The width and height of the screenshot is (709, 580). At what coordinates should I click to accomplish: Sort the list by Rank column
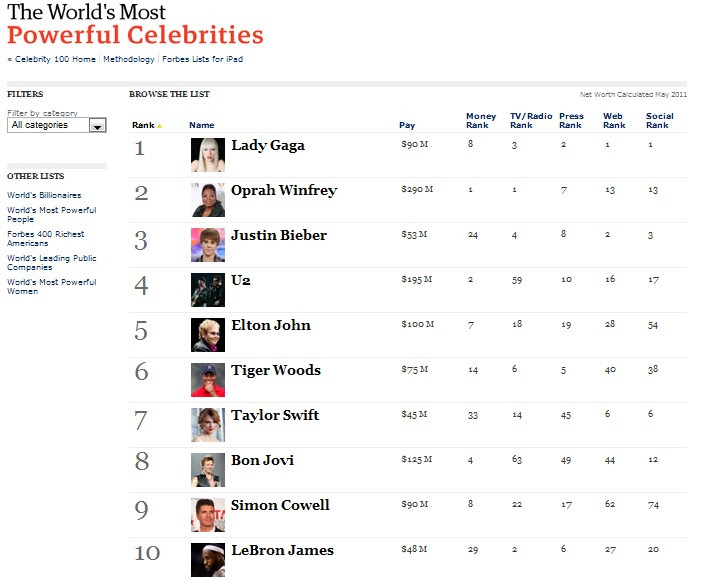[143, 125]
